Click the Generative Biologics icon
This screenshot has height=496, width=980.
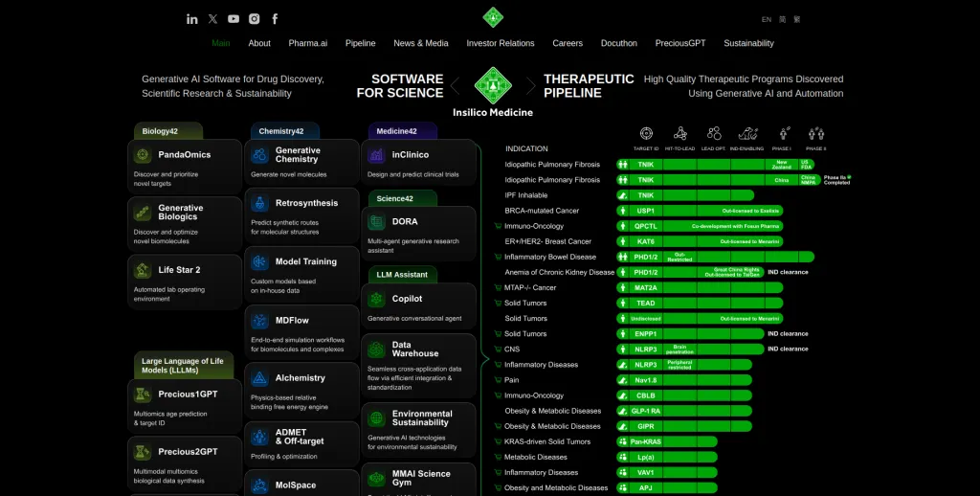coord(143,213)
